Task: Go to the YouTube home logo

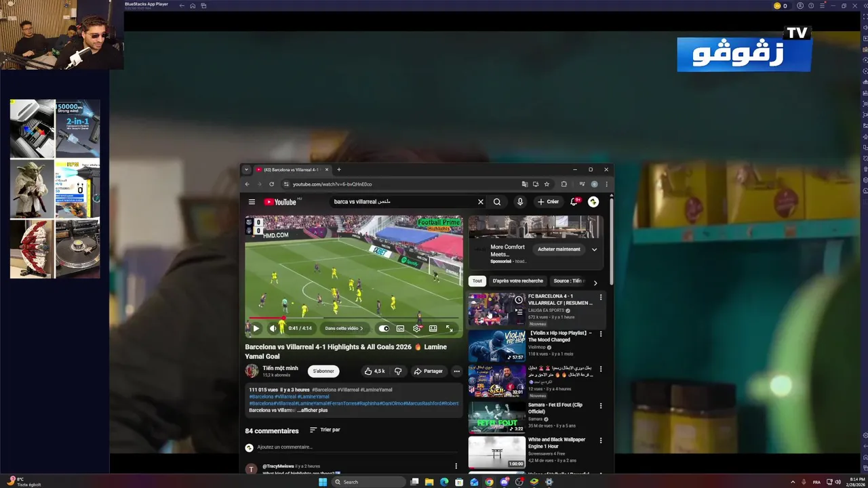Action: 280,202
